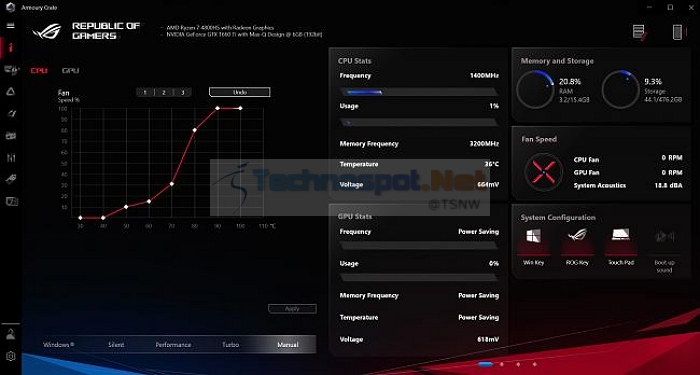Open the Aura Sync triangle icon
Viewport: 700px width, 375px height.
point(11,92)
